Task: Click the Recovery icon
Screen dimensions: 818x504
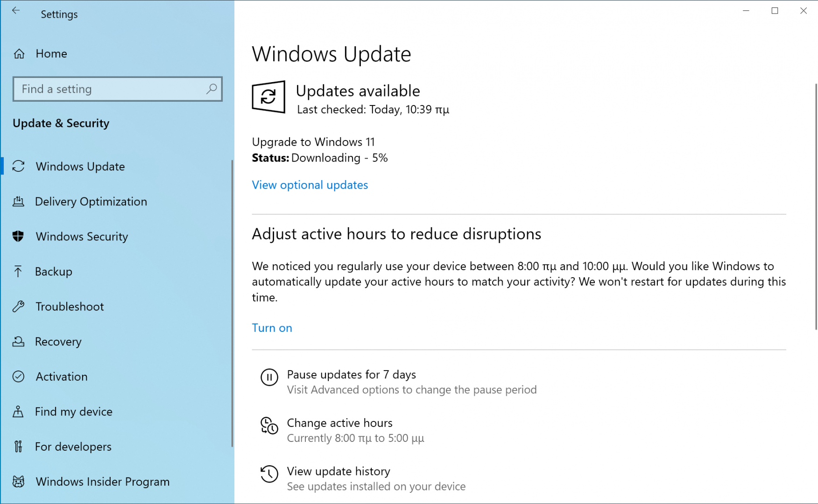Action: 18,341
